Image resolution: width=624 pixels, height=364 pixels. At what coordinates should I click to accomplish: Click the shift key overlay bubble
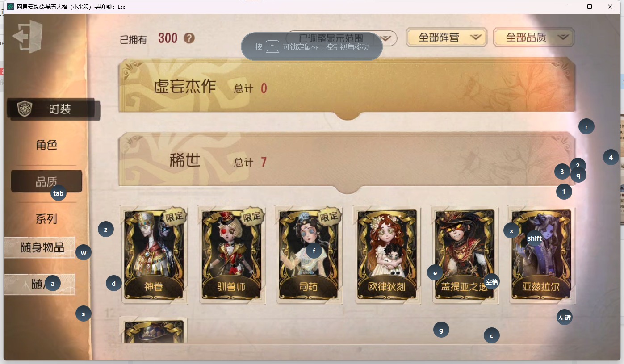point(535,238)
